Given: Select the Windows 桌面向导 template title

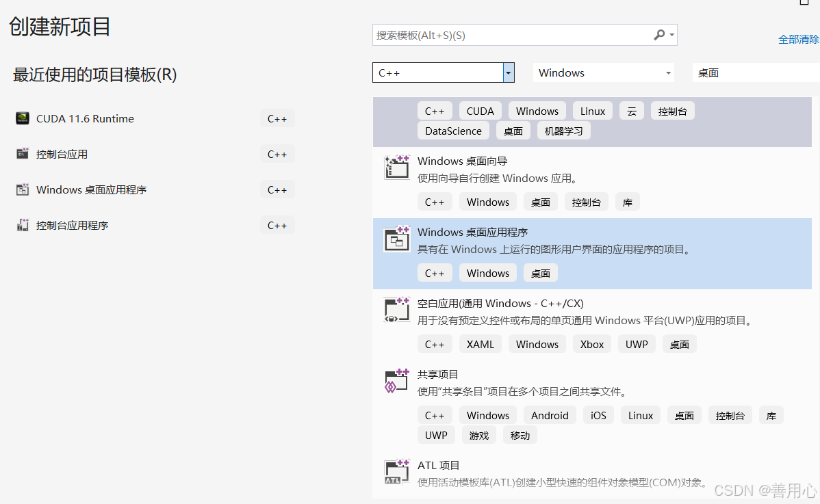Looking at the screenshot, I should click(462, 161).
